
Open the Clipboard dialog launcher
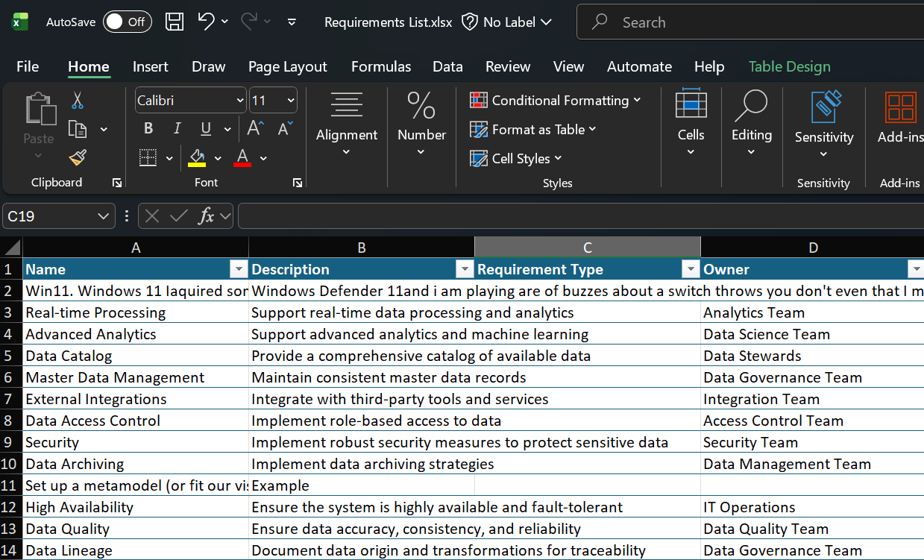117,183
